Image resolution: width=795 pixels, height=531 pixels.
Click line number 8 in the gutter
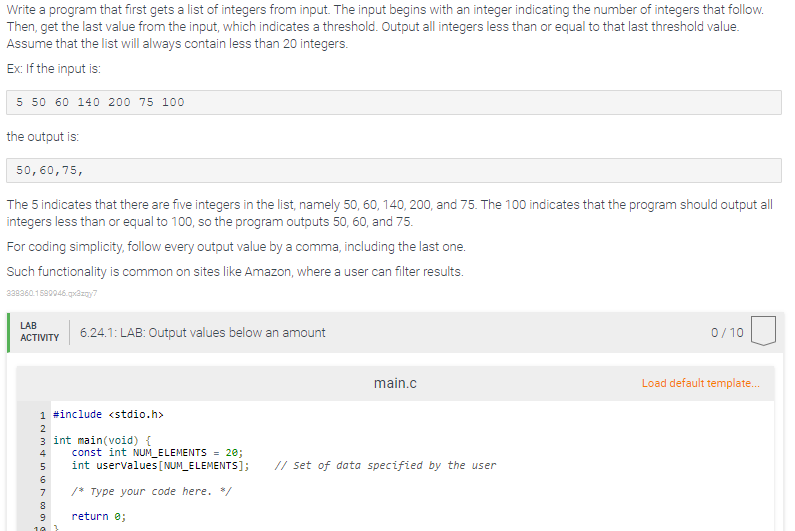coord(43,505)
